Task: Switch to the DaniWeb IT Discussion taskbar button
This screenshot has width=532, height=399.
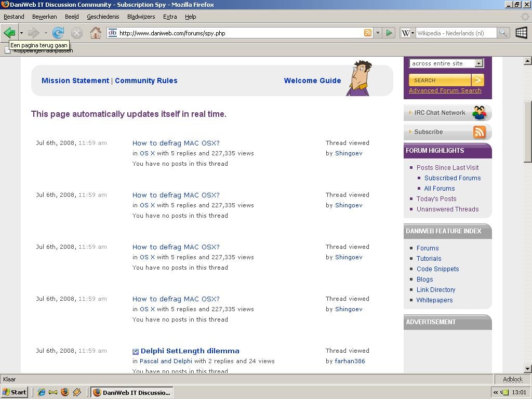Action: 132,392
